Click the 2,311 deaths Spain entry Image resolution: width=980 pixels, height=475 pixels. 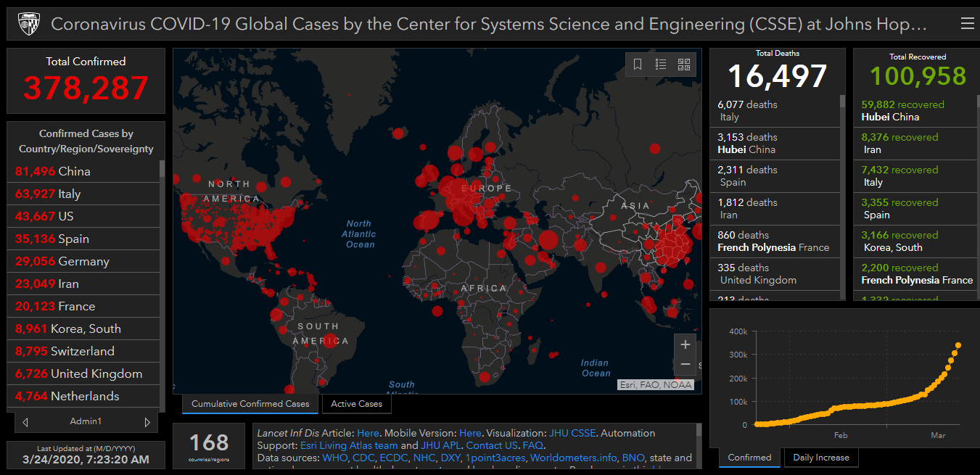coord(775,176)
